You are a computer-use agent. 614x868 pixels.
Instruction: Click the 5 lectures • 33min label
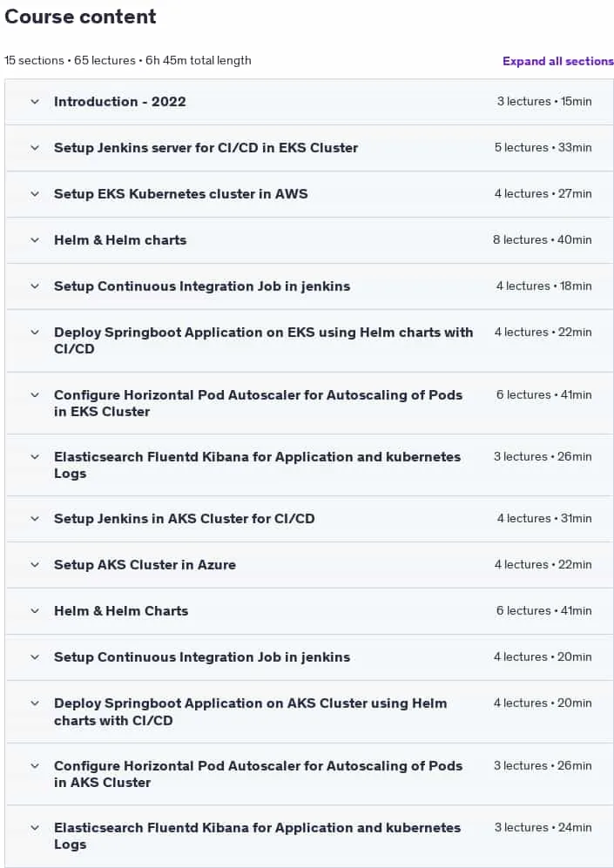pos(543,148)
